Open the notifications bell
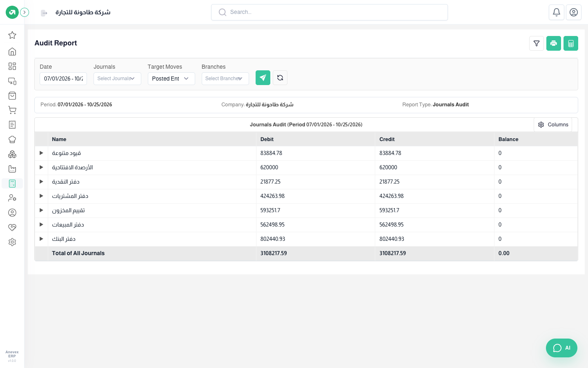Image resolution: width=588 pixels, height=368 pixels. [557, 12]
